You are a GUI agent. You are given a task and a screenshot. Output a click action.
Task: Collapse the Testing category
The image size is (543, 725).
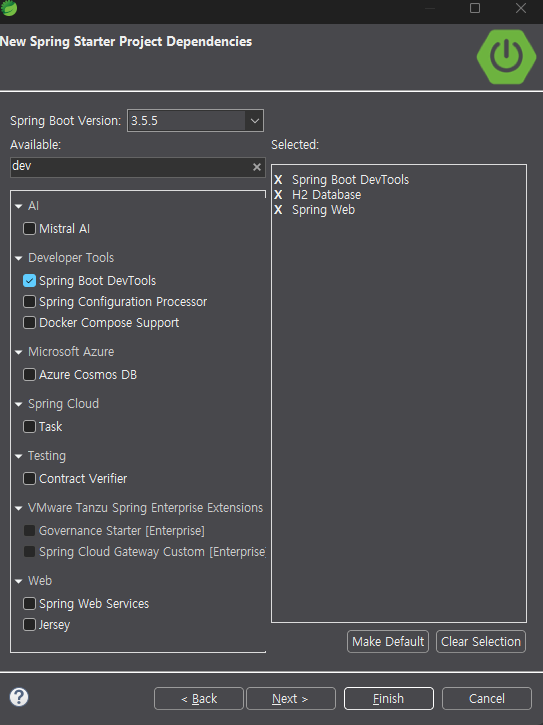point(19,456)
